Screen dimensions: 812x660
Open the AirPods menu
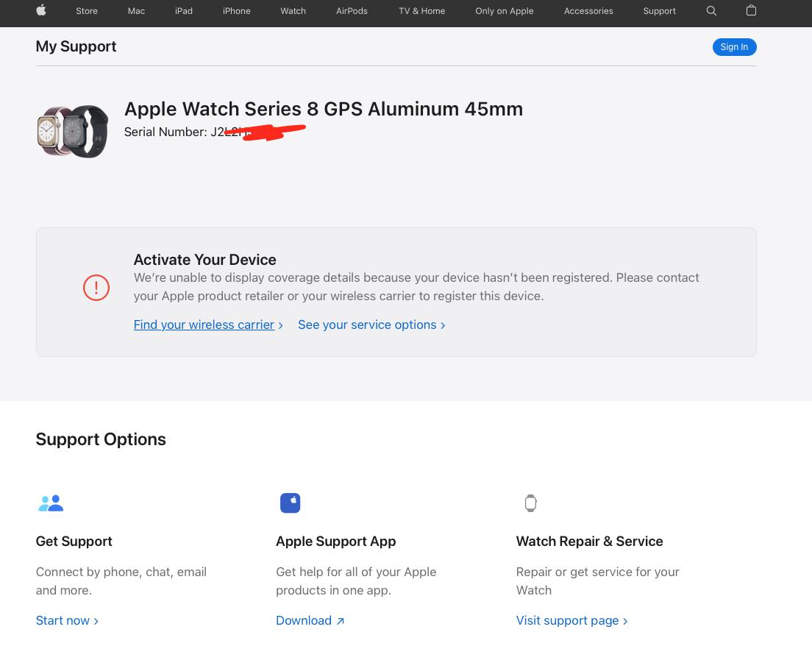[352, 11]
